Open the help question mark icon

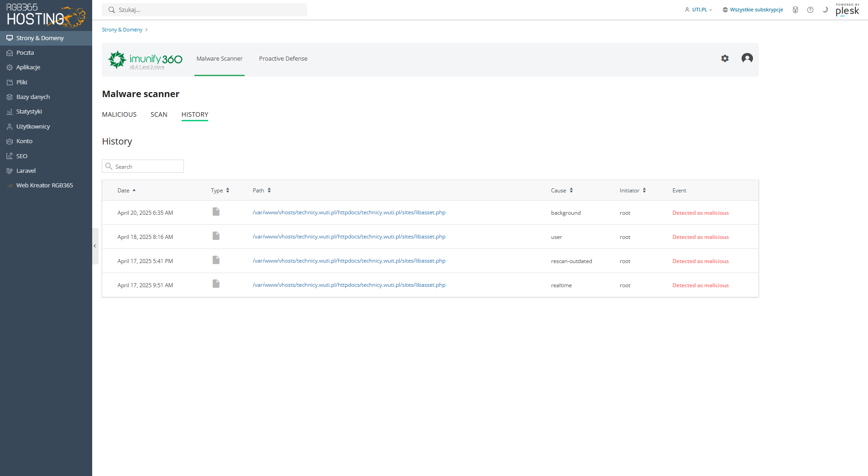point(810,10)
